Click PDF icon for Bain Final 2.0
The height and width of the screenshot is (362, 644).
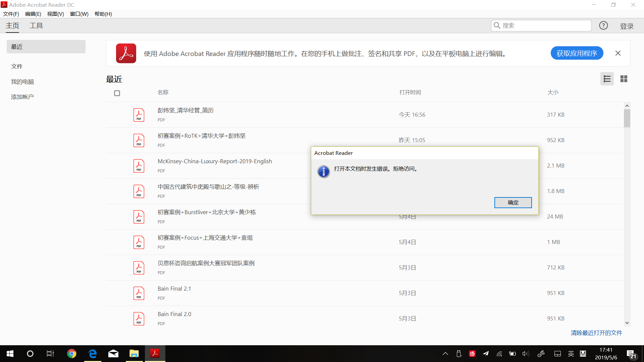[x=139, y=318]
